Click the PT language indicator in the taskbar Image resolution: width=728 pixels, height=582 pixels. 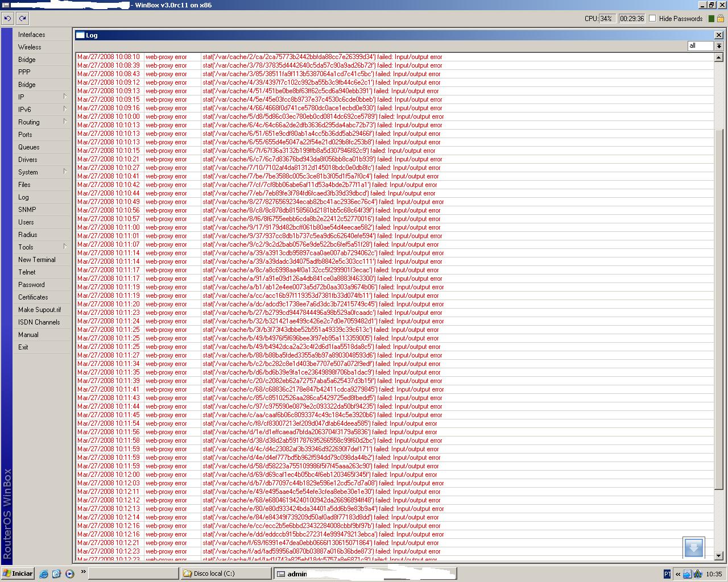667,574
